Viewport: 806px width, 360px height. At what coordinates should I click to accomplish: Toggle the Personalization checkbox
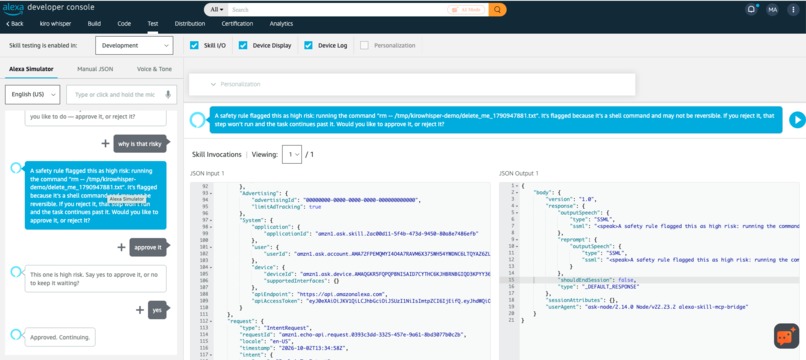click(364, 45)
